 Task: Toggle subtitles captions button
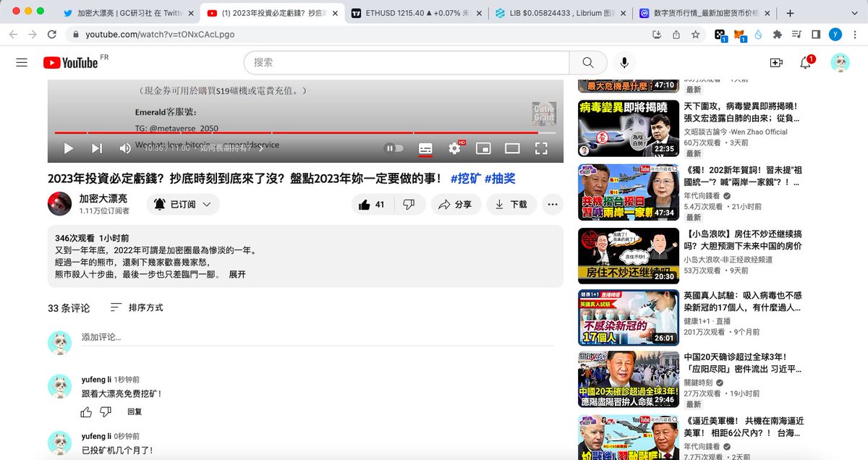click(x=425, y=148)
